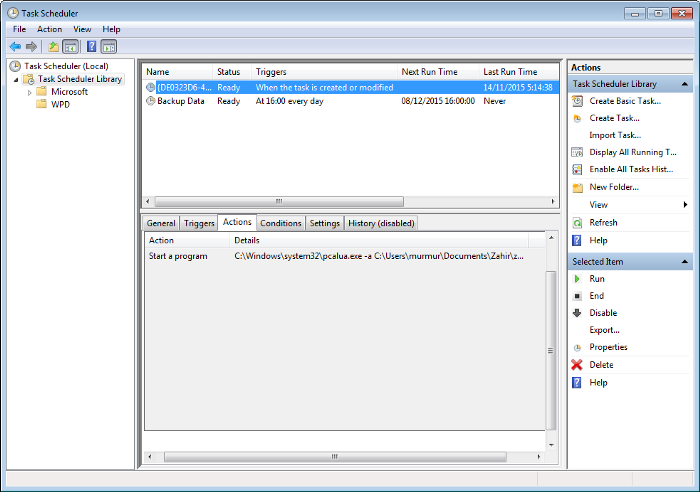Click the Microsoft folder icon in tree

point(42,92)
